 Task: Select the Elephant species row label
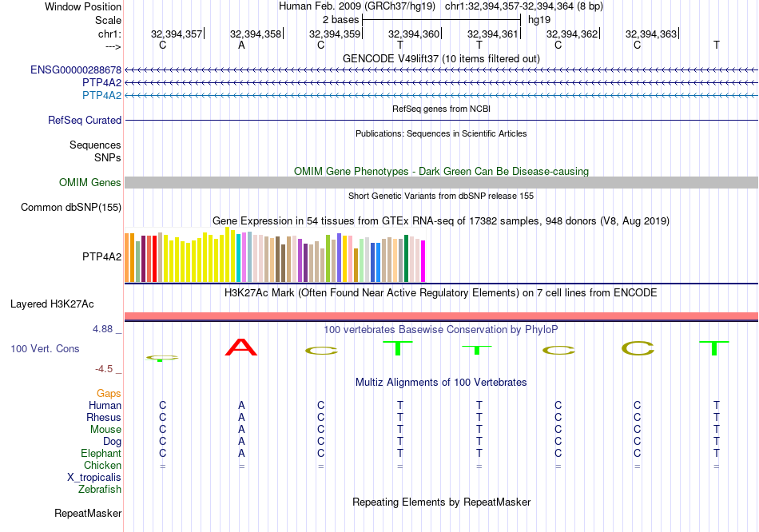pos(101,454)
